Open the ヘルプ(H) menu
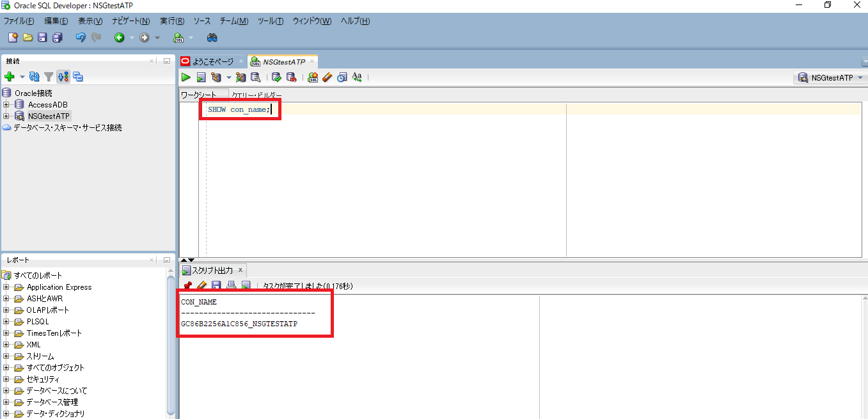Image resolution: width=868 pixels, height=419 pixels. click(x=356, y=21)
